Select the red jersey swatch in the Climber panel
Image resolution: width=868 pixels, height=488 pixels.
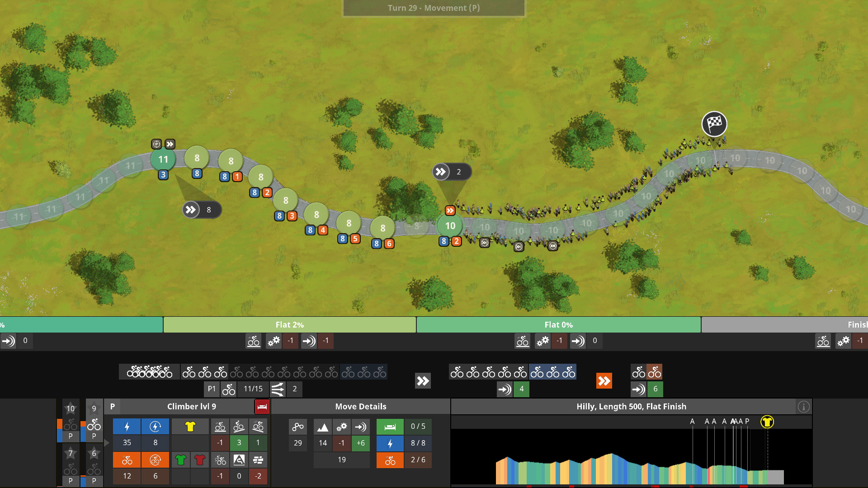coord(200,460)
